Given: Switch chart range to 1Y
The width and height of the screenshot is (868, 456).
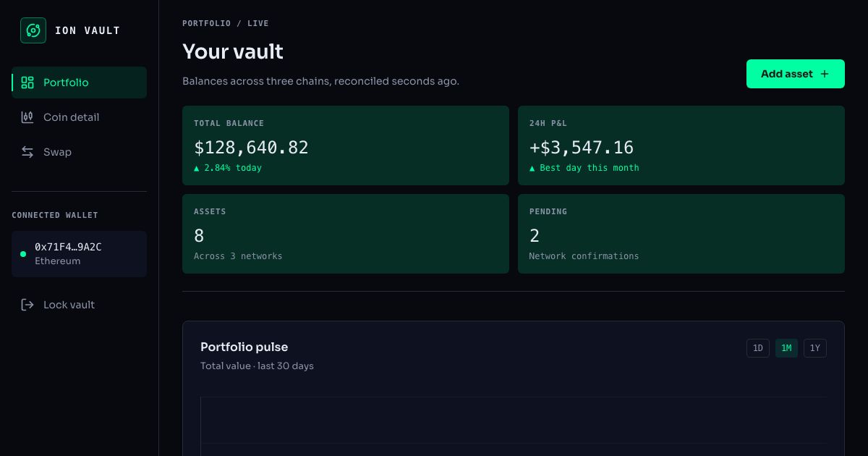Looking at the screenshot, I should [815, 348].
